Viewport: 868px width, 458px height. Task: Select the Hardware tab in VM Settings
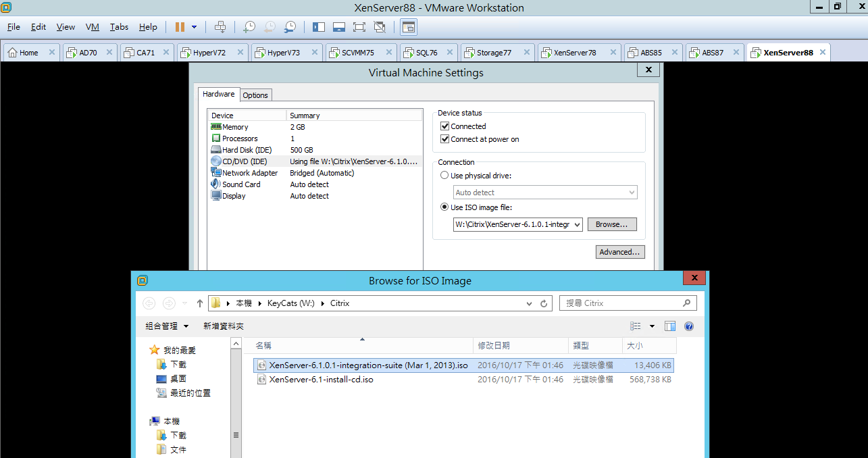click(x=219, y=95)
